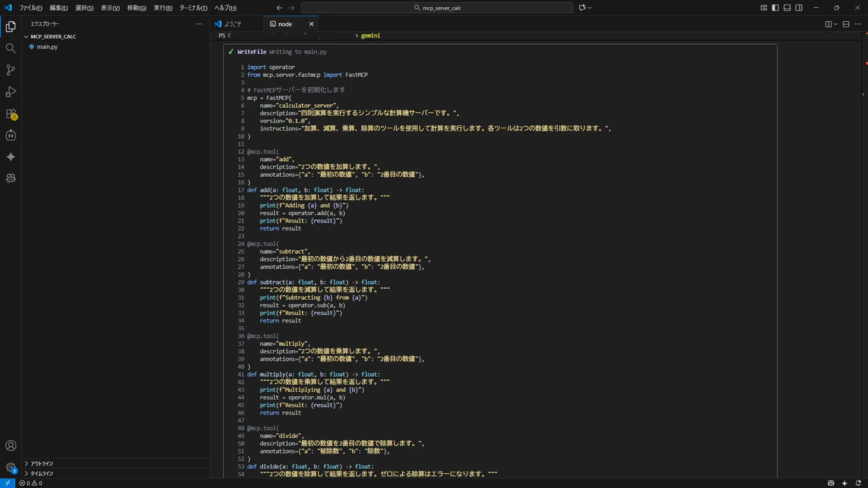
Task: Open the Source Control view
Action: tap(11, 70)
